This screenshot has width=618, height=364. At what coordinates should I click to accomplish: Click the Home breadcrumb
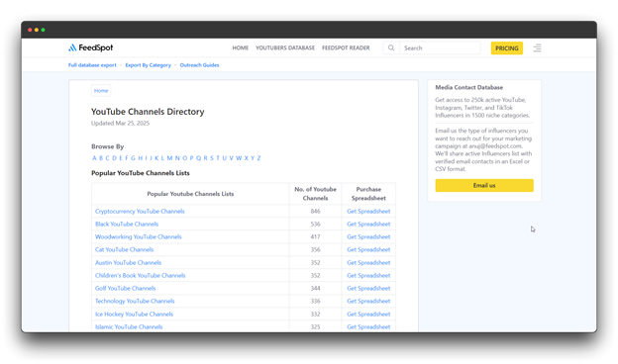tap(101, 91)
